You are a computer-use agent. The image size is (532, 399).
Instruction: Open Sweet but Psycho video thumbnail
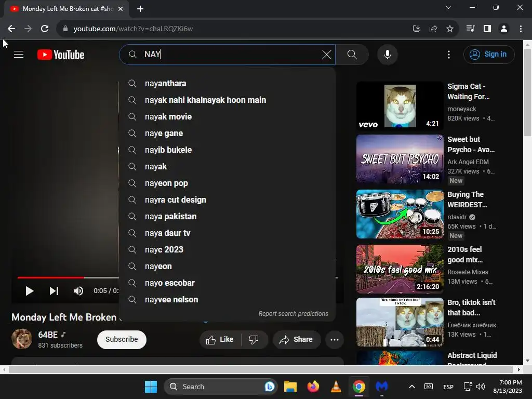coord(400,159)
